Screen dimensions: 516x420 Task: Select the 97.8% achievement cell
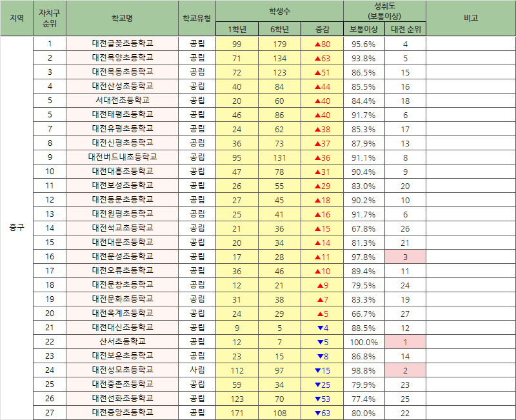(364, 257)
